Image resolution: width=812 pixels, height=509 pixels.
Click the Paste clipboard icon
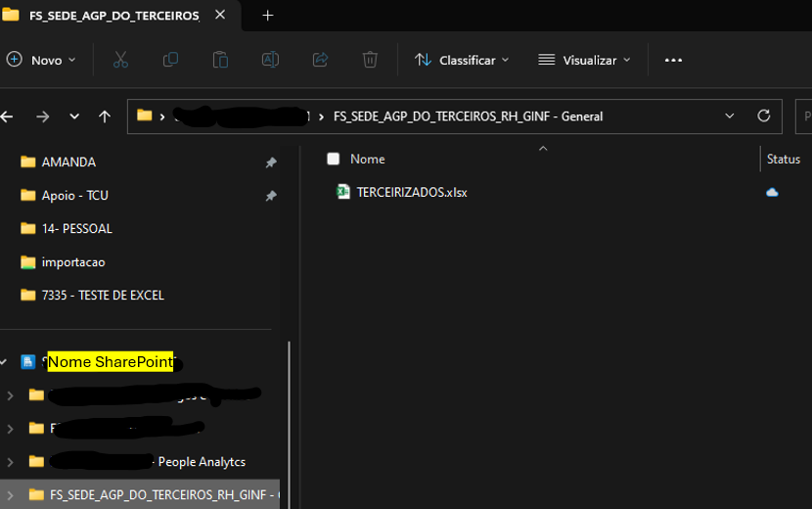coord(220,60)
